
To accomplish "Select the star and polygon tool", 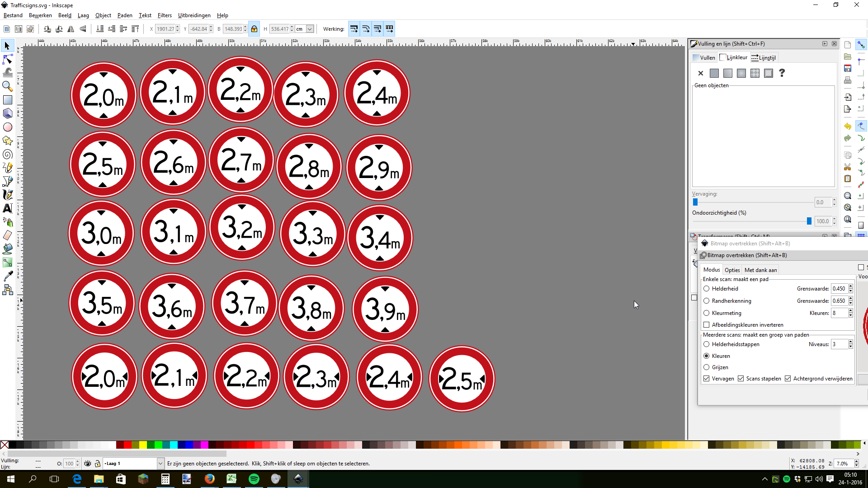I will 7,141.
